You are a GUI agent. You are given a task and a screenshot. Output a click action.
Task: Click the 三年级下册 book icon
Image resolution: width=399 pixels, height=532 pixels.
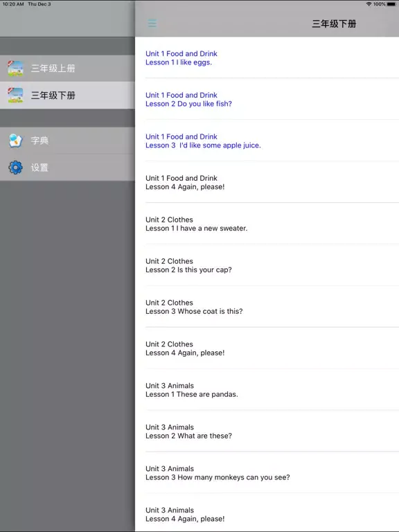point(16,96)
